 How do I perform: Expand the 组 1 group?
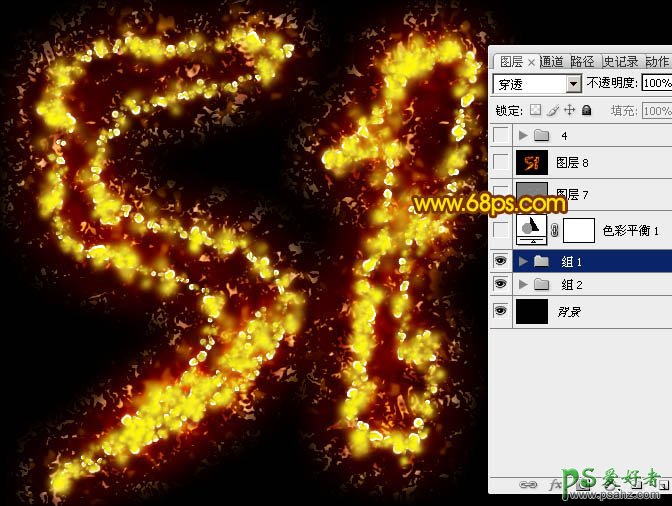523,261
